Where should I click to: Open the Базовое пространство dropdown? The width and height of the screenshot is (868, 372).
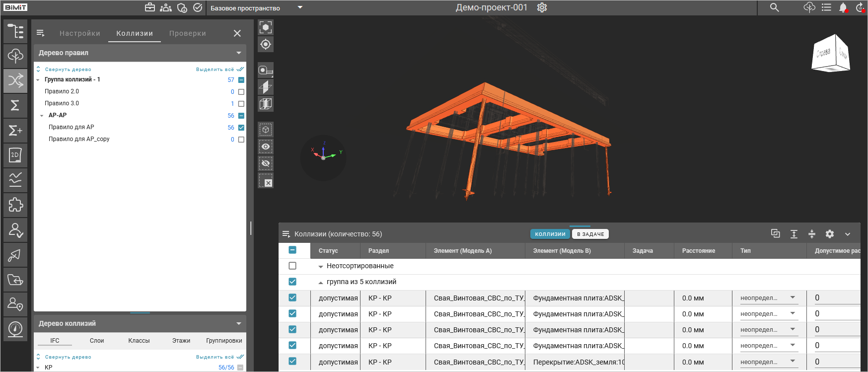click(x=299, y=7)
